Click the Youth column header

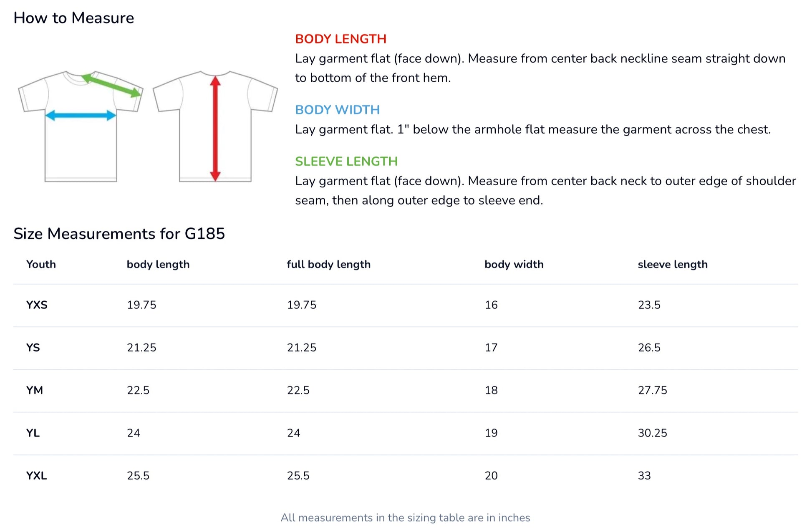(x=41, y=264)
